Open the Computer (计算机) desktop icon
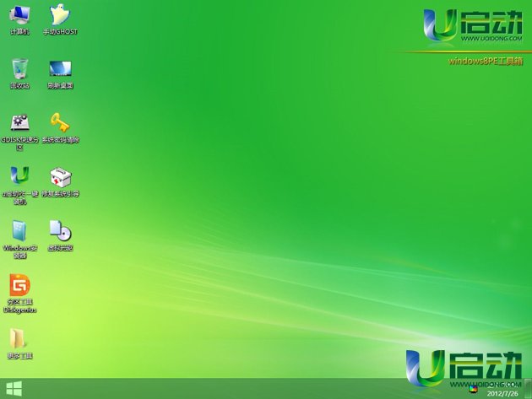Image resolution: width=532 pixels, height=399 pixels. [x=19, y=15]
